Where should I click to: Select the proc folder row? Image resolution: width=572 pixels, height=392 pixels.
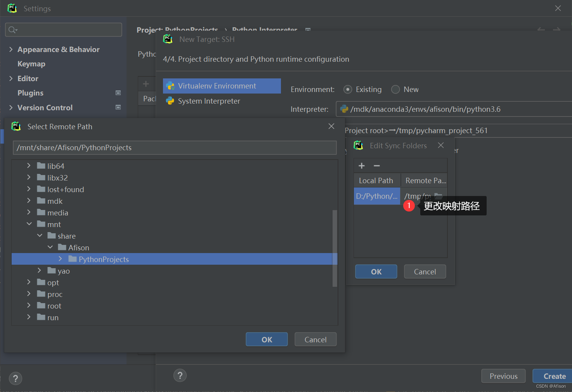point(175,294)
